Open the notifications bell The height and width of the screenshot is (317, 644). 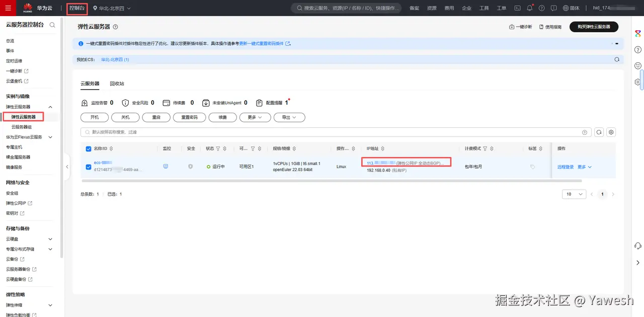(529, 8)
